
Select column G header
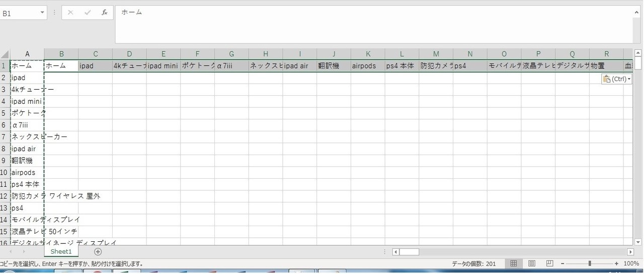click(231, 54)
